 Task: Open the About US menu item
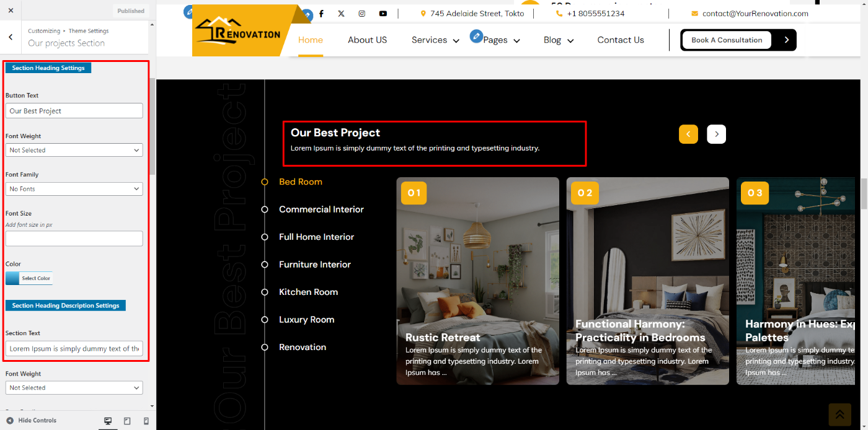367,40
